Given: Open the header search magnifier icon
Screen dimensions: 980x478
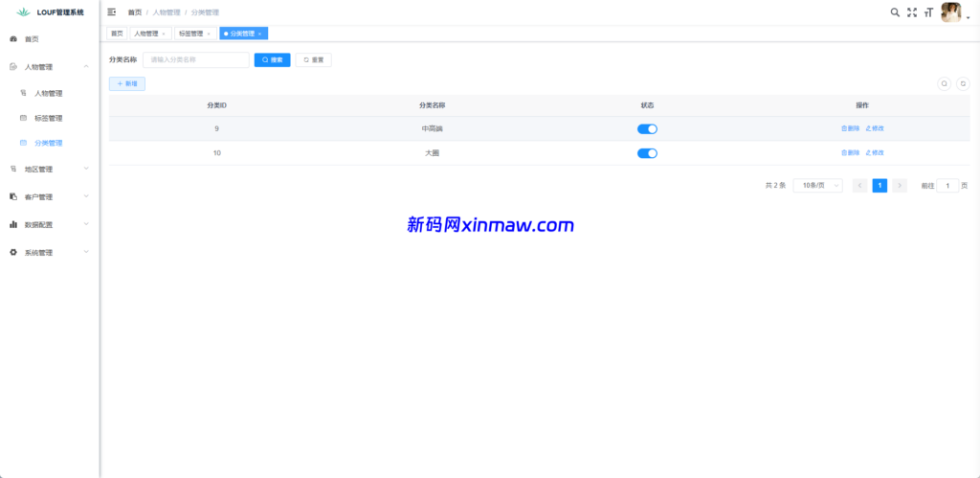Looking at the screenshot, I should 895,11.
